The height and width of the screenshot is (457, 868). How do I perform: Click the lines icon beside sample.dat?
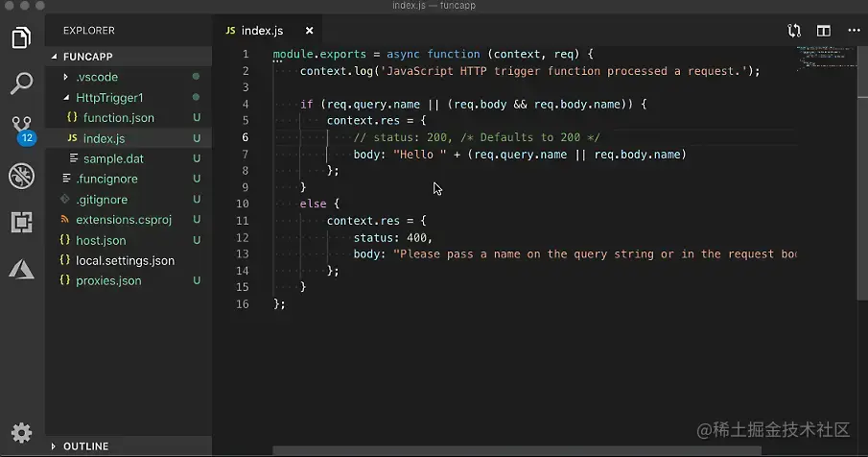coord(74,158)
